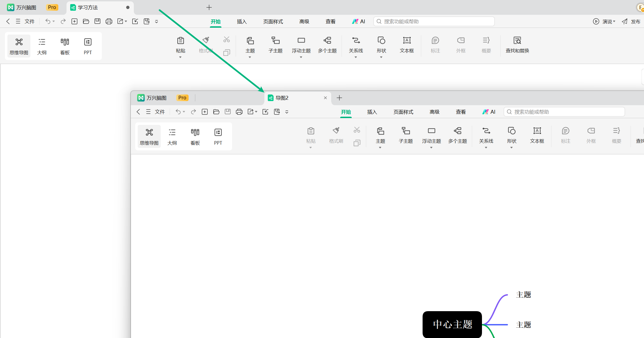Open Find and Replace (查找和替换) in back window
Viewport: 644px width, 338px height.
coord(517,45)
